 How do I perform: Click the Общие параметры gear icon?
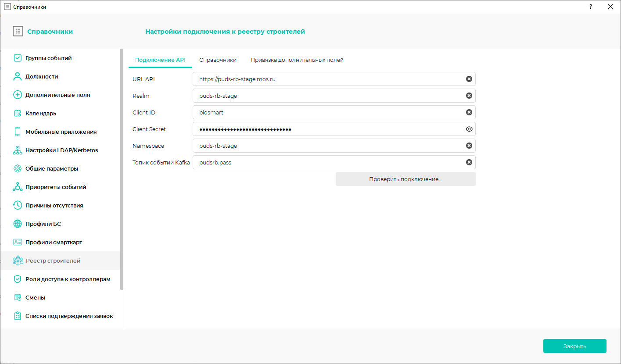pyautogui.click(x=18, y=168)
